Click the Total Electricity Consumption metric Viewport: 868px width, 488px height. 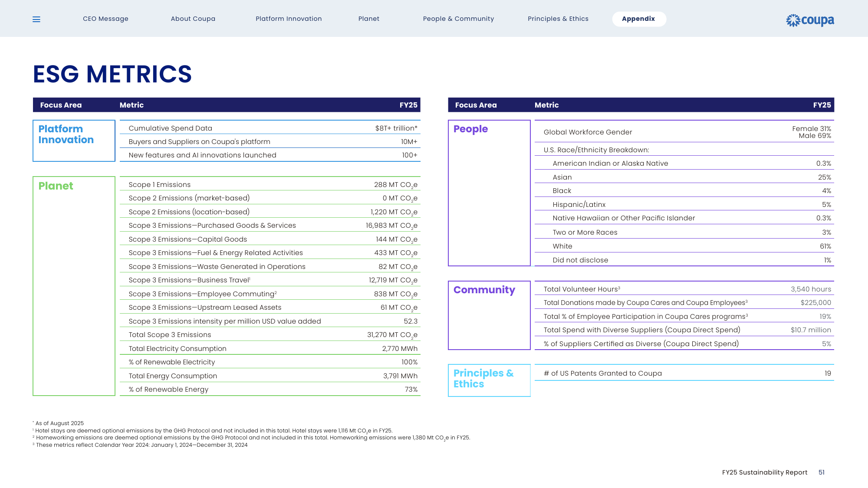point(178,349)
